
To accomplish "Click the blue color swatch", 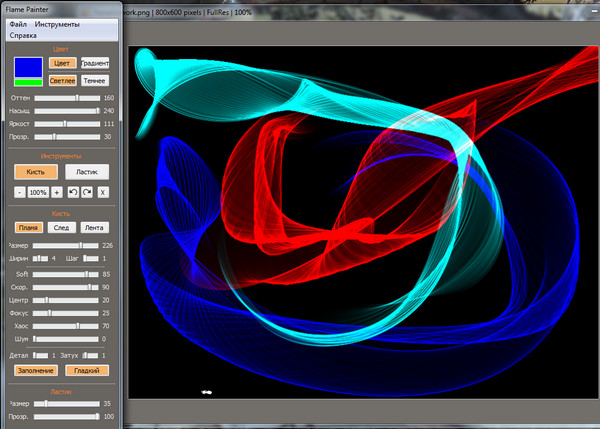I will point(28,67).
